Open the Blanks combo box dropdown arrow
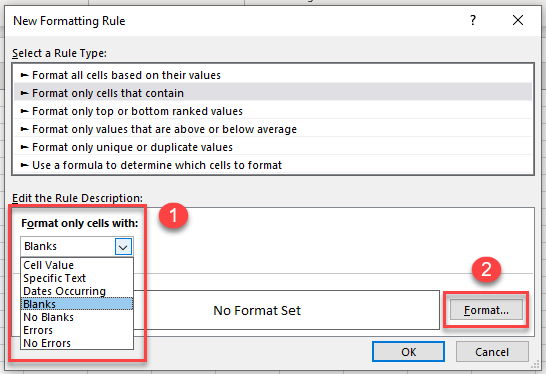546x374 pixels. (123, 247)
